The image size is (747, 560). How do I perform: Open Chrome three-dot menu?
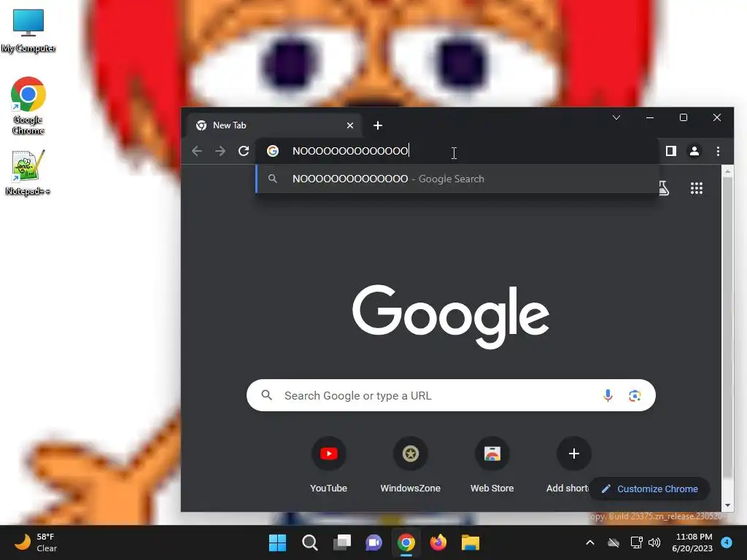point(718,151)
